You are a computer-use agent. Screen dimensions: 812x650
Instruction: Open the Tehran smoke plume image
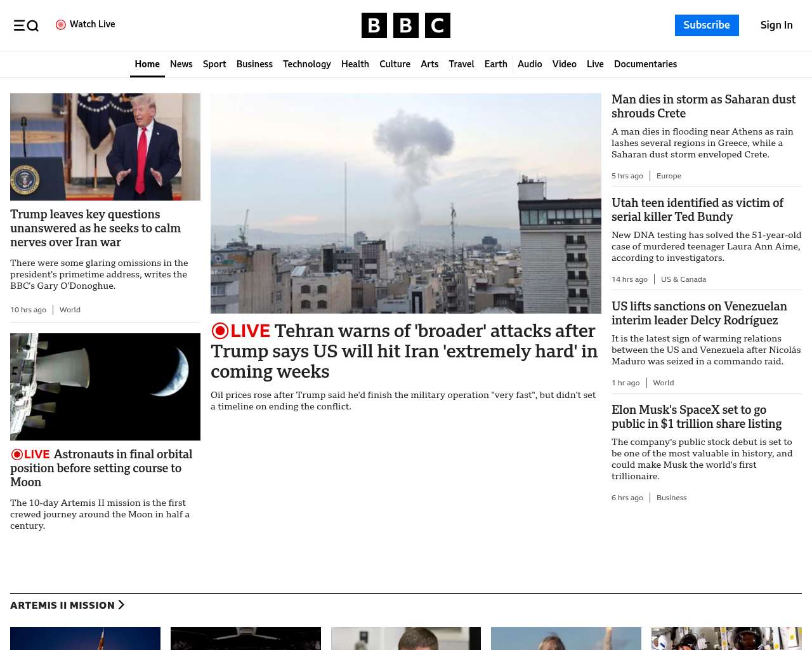click(406, 203)
